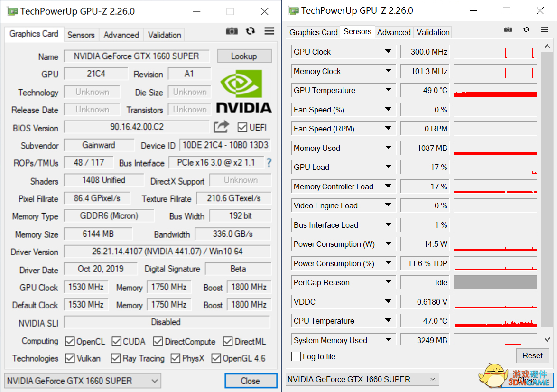The width and height of the screenshot is (557, 392).
Task: Click GPU-Z app icon in left title bar
Action: click(12, 11)
